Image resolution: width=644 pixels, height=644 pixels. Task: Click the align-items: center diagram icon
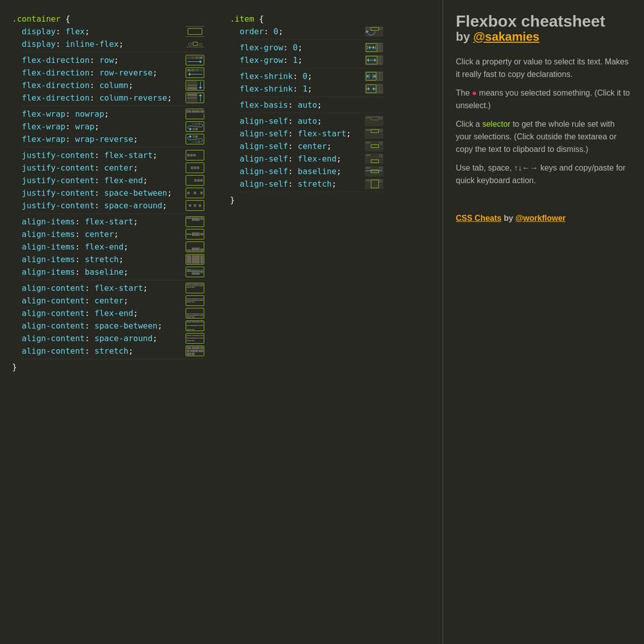194,234
